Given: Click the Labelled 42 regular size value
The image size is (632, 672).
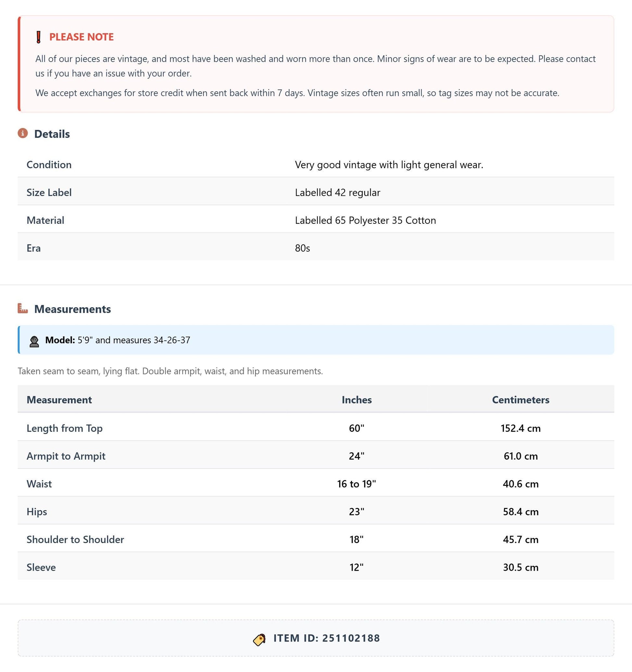Looking at the screenshot, I should point(338,192).
